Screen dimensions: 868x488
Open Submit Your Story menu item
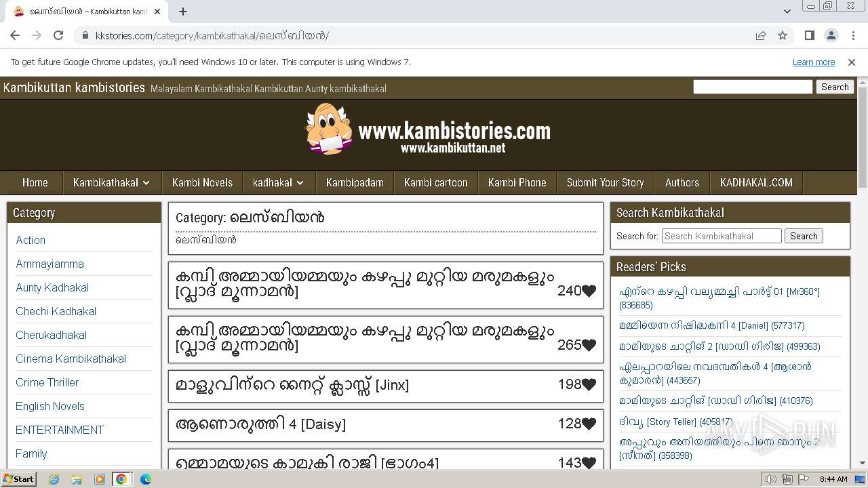tap(606, 182)
